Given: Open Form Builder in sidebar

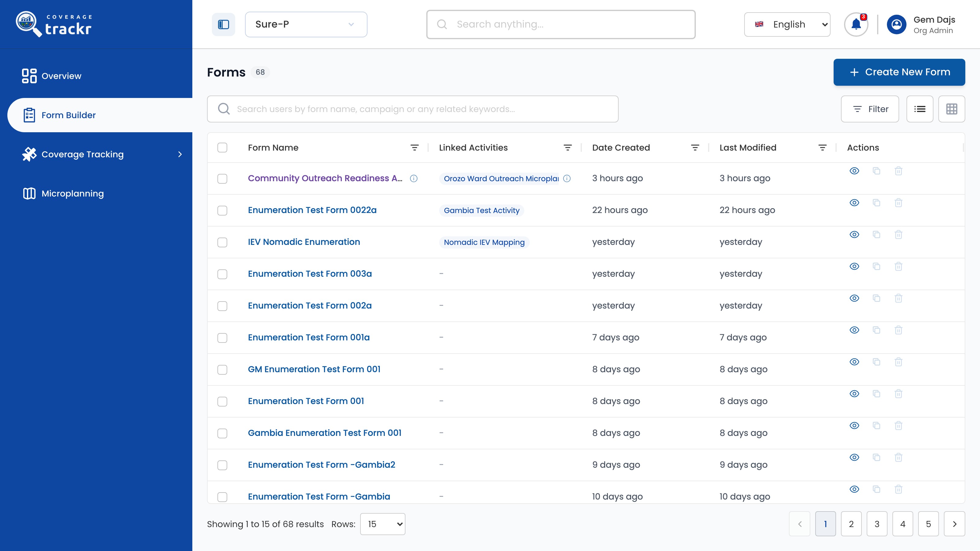Looking at the screenshot, I should pyautogui.click(x=100, y=115).
